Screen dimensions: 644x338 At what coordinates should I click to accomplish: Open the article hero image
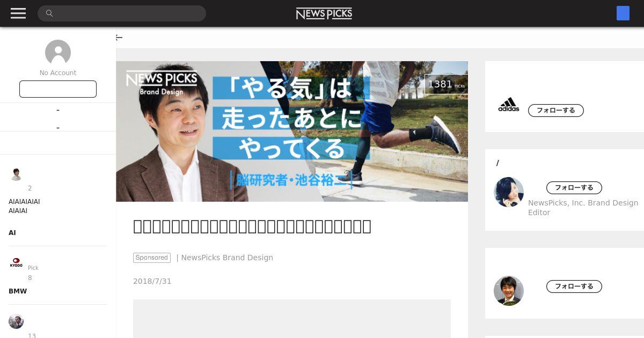click(292, 131)
